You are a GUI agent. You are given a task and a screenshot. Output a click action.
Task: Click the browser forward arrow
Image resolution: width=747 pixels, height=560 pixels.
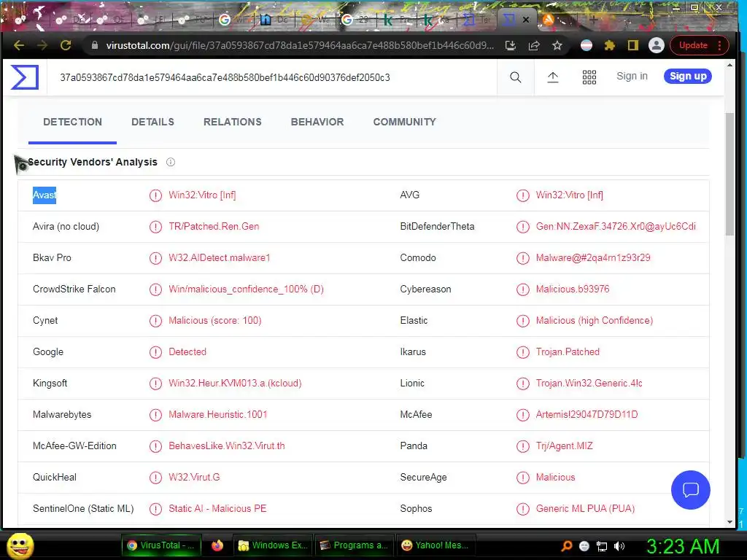[x=42, y=45]
